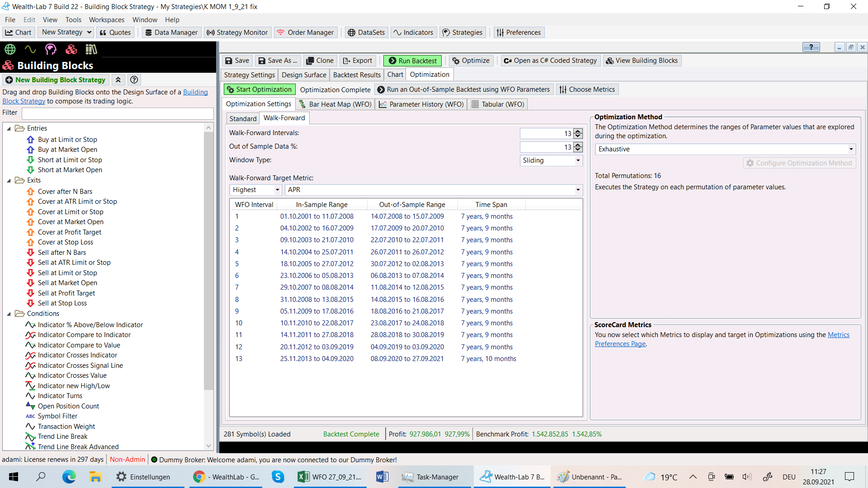Click the green Run Backtest button

click(x=412, y=61)
